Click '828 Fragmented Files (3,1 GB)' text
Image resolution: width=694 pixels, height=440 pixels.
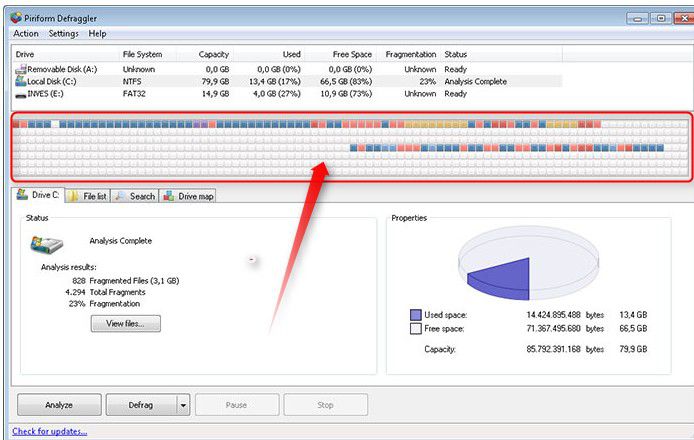point(126,281)
